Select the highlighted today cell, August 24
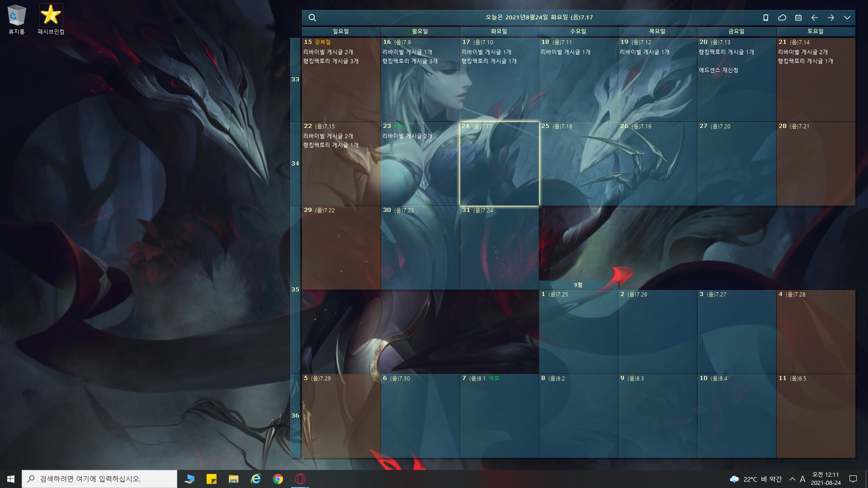 (x=499, y=164)
